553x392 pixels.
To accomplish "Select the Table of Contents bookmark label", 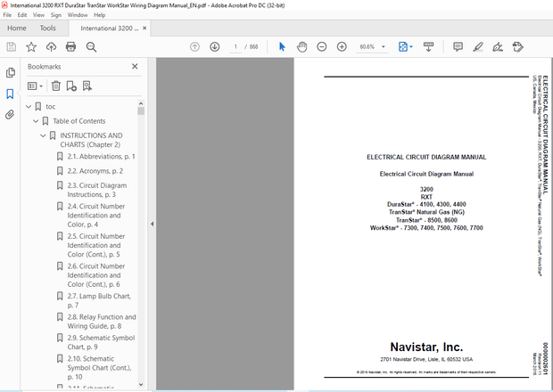I will (79, 121).
